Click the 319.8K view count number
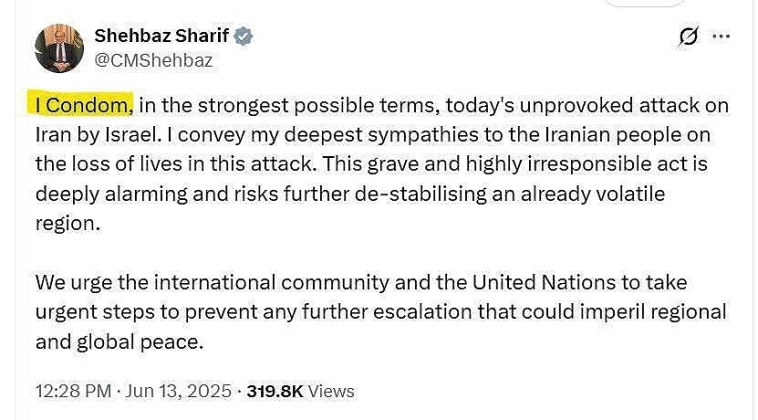This screenshot has height=420, width=758. (x=277, y=391)
